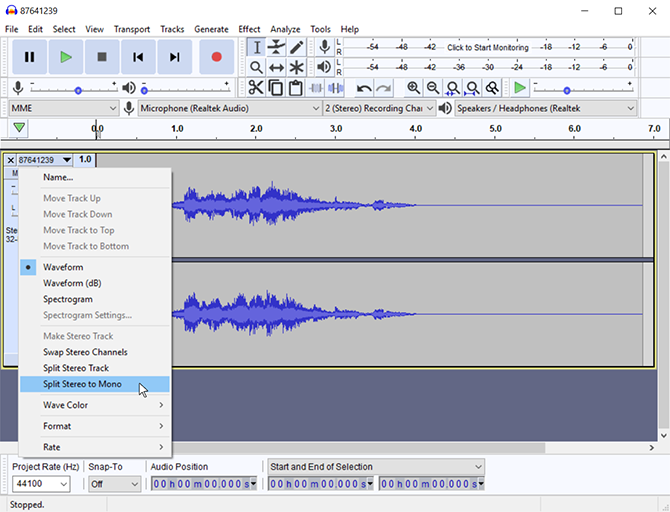The width and height of the screenshot is (670, 512).
Task: Open the MME audio host dropdown
Action: point(63,108)
